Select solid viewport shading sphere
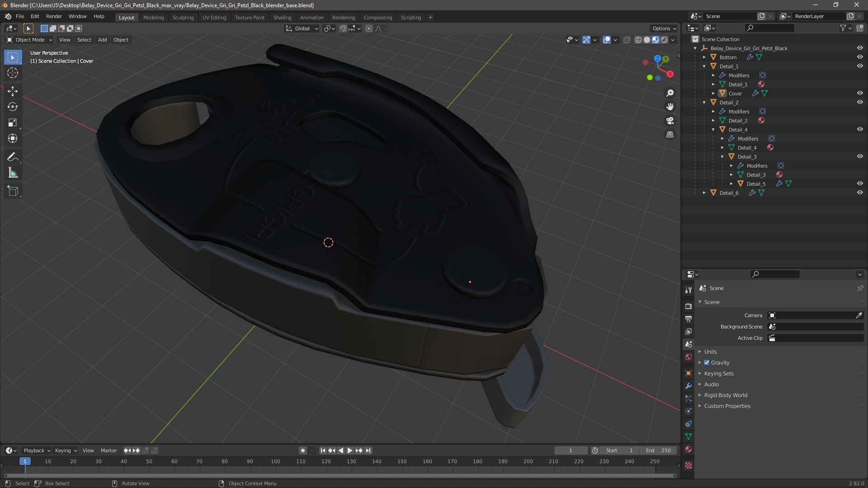This screenshot has height=488, width=868. pyautogui.click(x=647, y=40)
